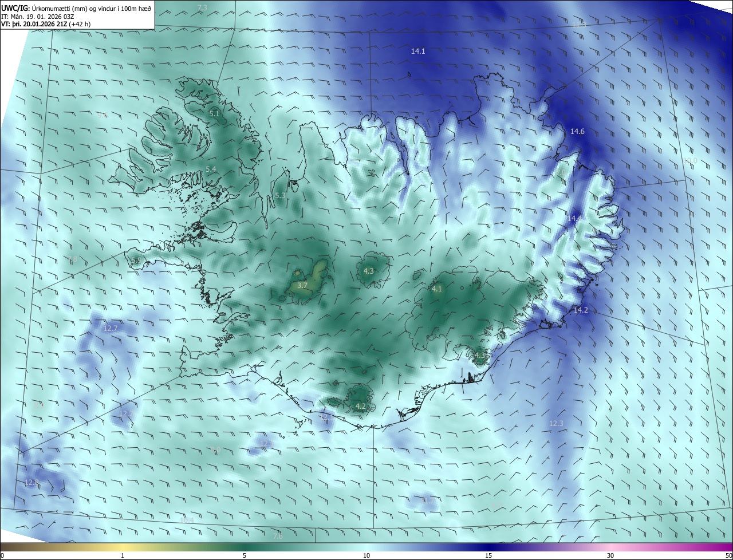Click the 4.1 value in central Iceland

(x=437, y=289)
